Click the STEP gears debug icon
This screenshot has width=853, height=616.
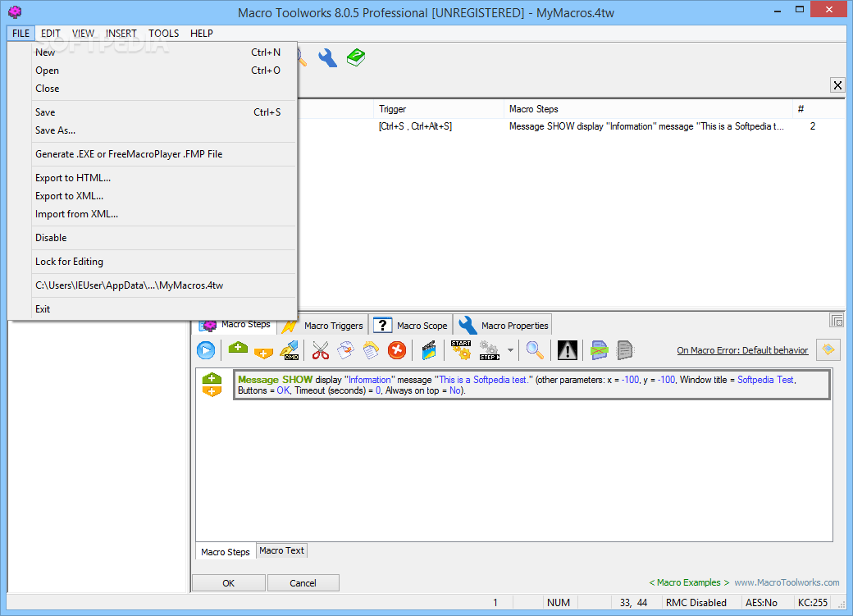(x=489, y=350)
